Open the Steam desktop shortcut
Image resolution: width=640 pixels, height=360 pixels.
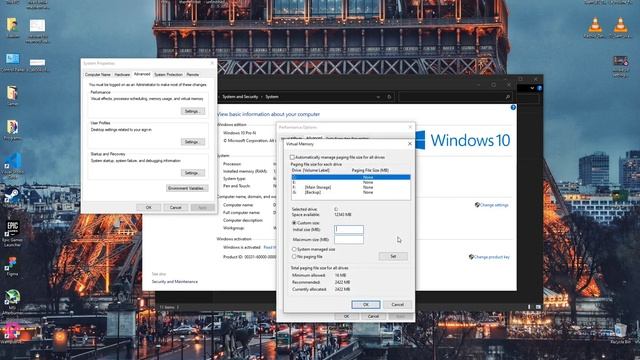pyautogui.click(x=12, y=196)
